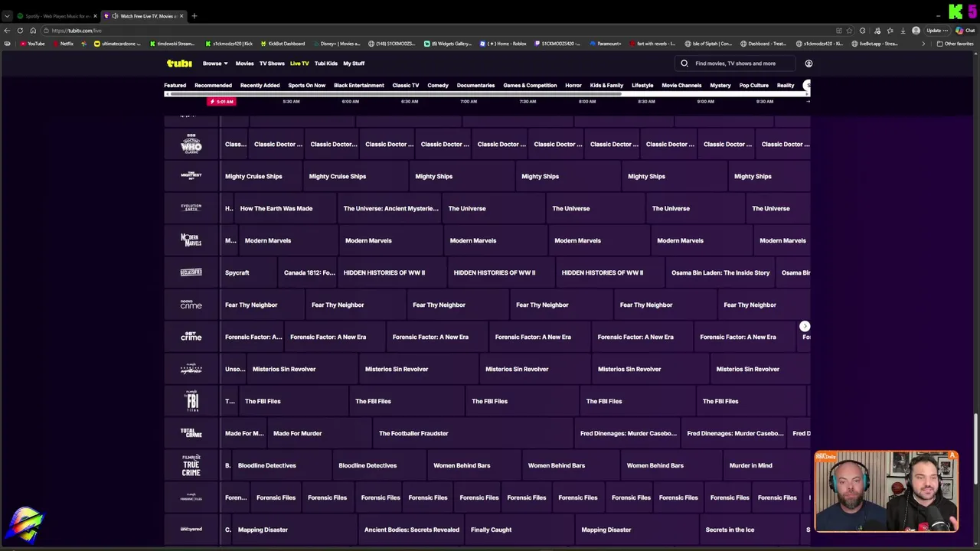Open the account profile icon
The height and width of the screenshot is (551, 980).
(808, 64)
